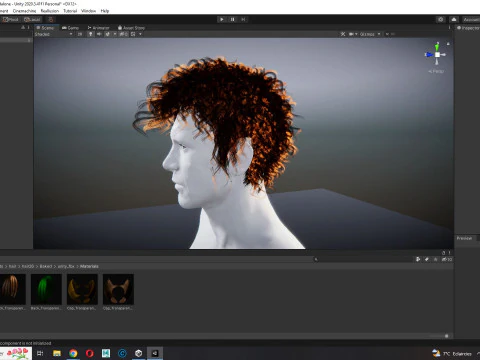Click the console status message in status bar

26,343
